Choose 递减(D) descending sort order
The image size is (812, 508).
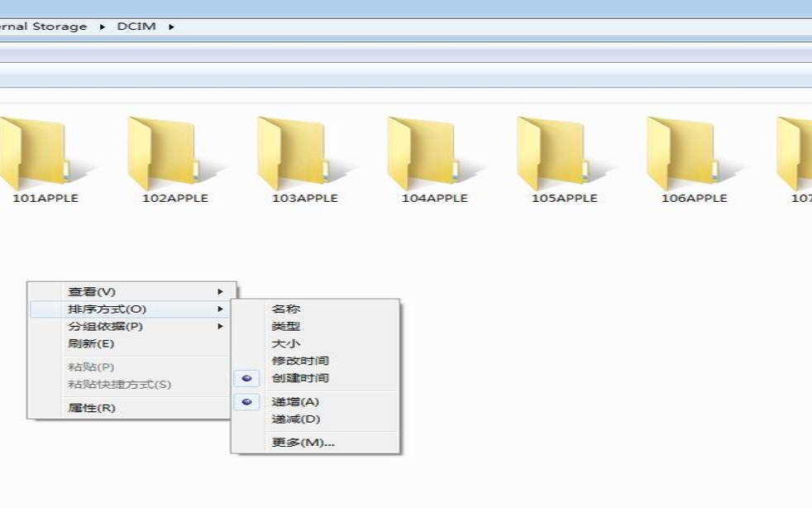(295, 419)
